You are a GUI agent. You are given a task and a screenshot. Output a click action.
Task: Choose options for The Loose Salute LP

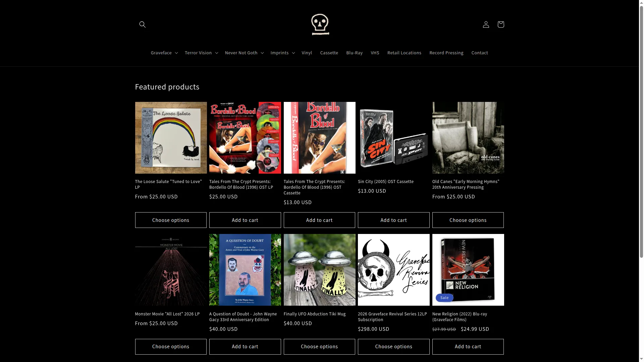(x=171, y=220)
